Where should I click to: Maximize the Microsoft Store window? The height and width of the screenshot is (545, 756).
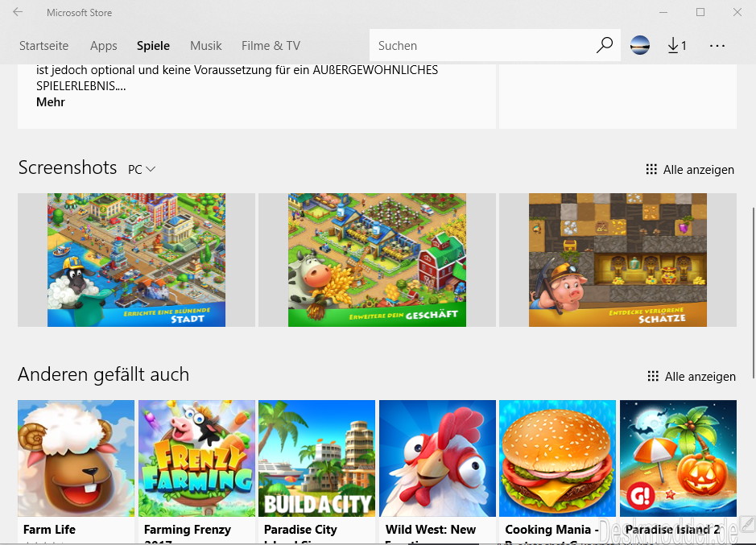click(x=700, y=12)
